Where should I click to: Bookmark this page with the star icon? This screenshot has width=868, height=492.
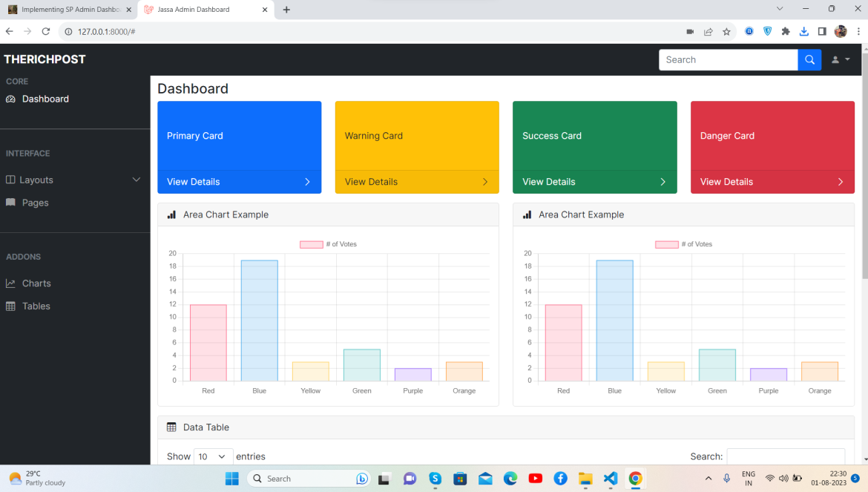pyautogui.click(x=726, y=32)
